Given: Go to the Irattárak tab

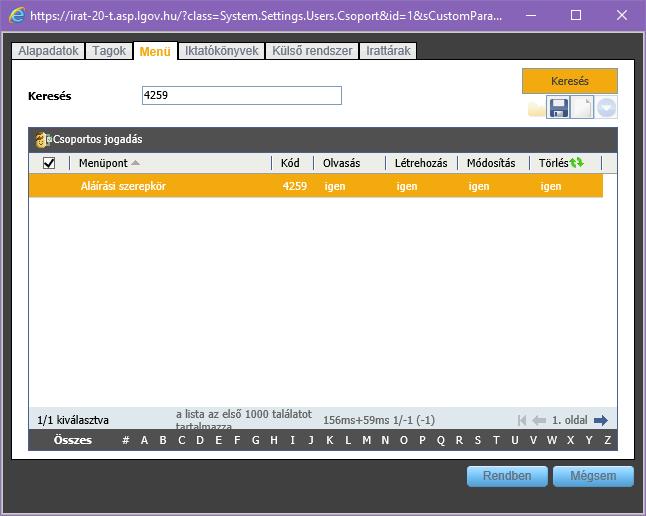Looking at the screenshot, I should (x=388, y=51).
